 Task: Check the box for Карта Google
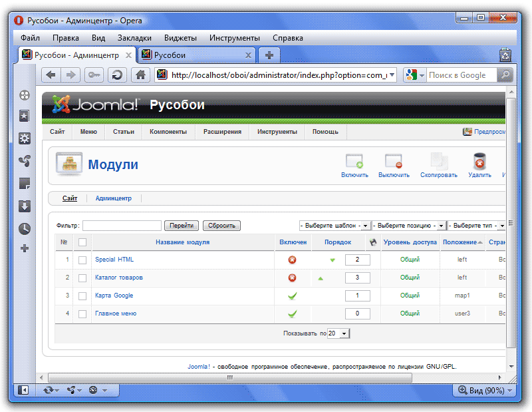tap(82, 296)
